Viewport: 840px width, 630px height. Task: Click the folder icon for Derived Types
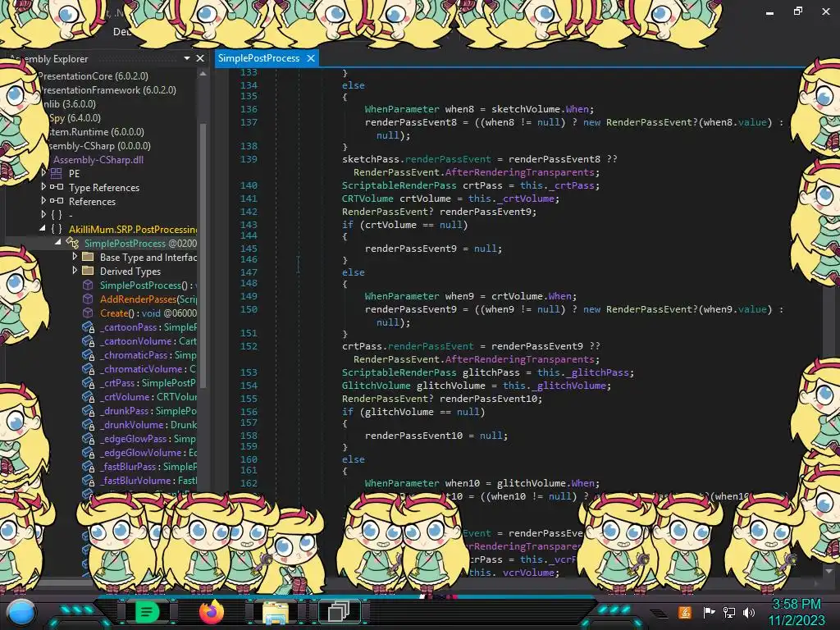(88, 271)
